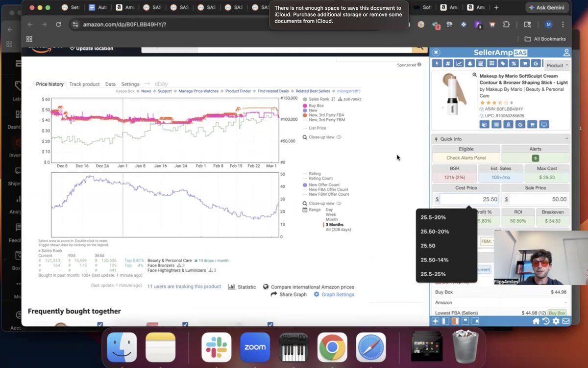Collapse the Product section dropdown
Image resolution: width=588 pixels, height=368 pixels.
pos(557,65)
